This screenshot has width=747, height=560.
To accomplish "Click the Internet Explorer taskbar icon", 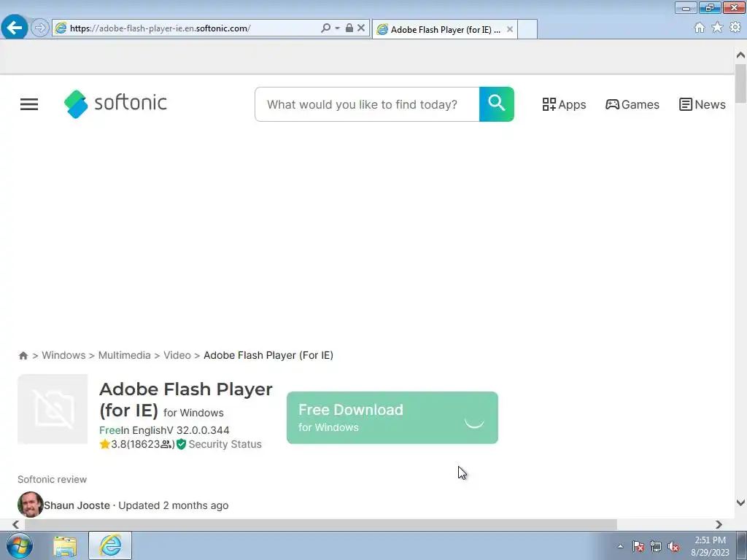I will 110,545.
